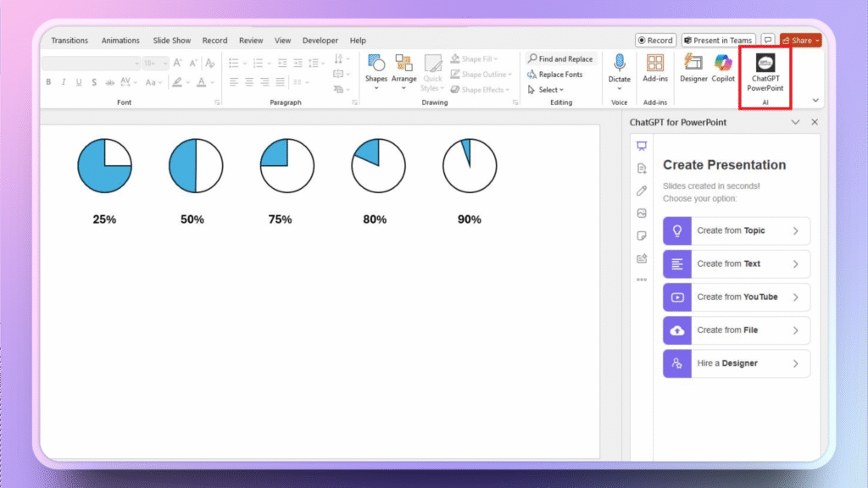
Task: Open the Designer pane
Action: pos(693,68)
